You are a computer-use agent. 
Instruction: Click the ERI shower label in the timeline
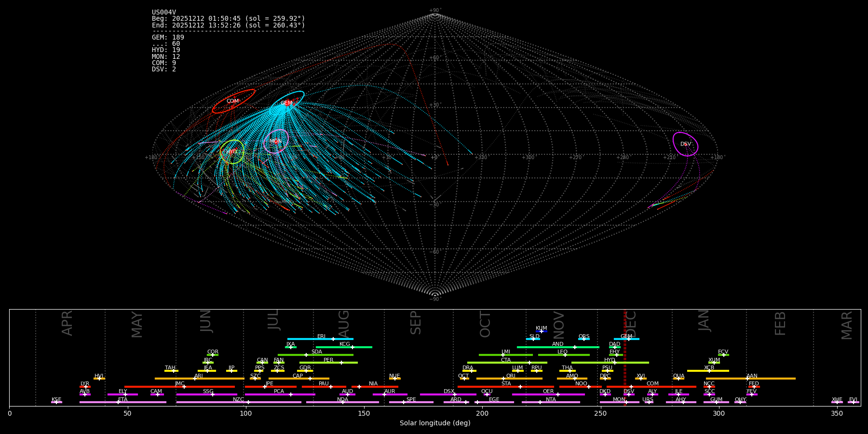click(x=321, y=337)
